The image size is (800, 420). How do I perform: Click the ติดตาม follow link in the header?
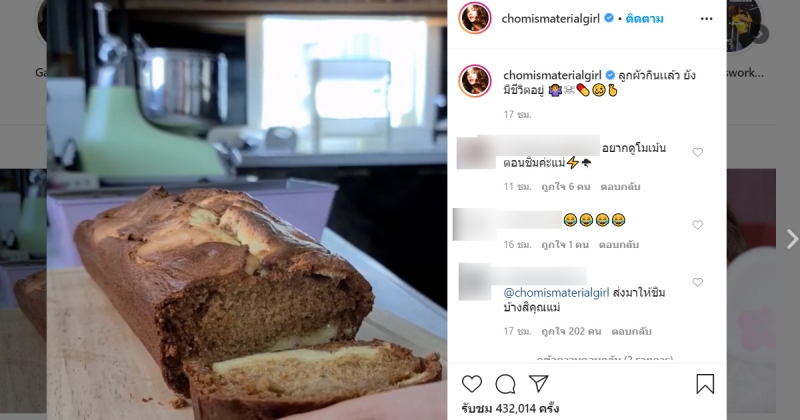pos(644,18)
